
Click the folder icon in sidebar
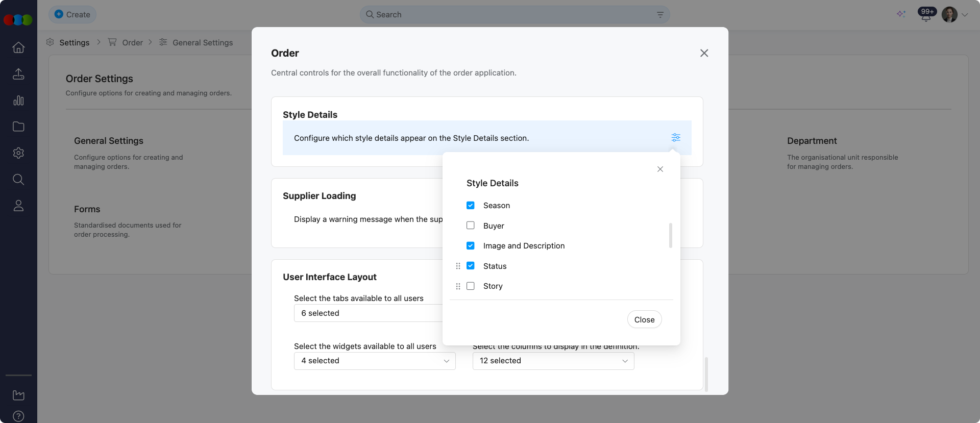pyautogui.click(x=18, y=127)
